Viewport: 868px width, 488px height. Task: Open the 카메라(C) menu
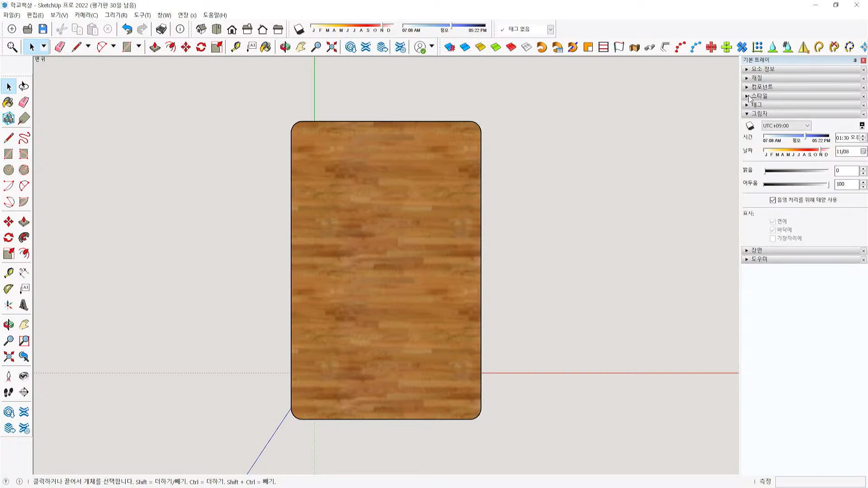point(86,15)
